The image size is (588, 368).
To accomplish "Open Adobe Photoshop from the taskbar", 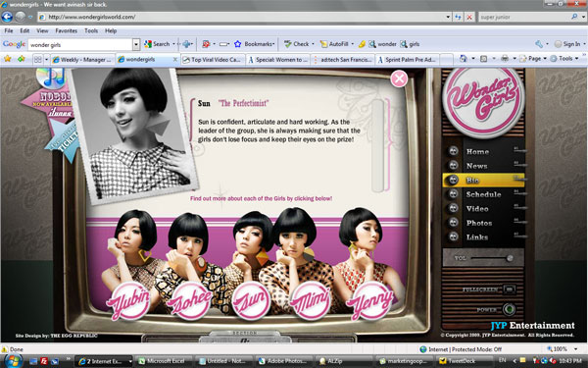I will pos(284,361).
